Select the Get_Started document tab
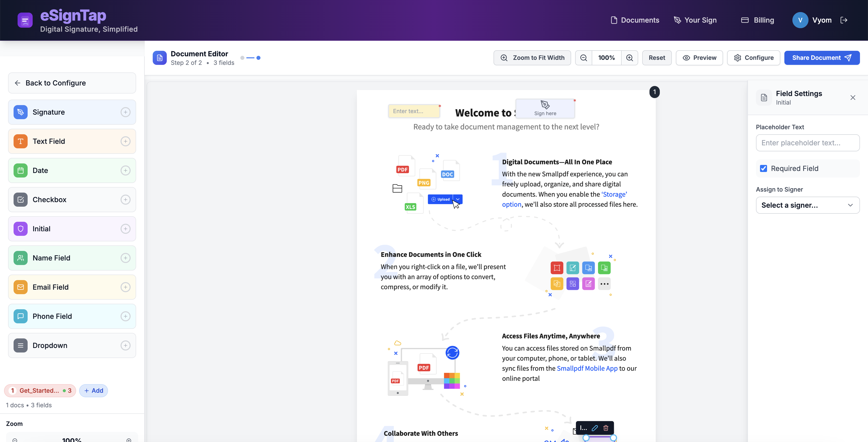Viewport: 868px width, 442px height. pos(40,391)
